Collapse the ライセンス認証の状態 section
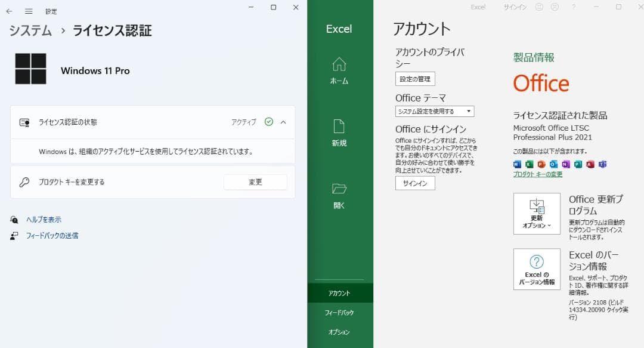Image resolution: width=644 pixels, height=348 pixels. click(x=283, y=121)
